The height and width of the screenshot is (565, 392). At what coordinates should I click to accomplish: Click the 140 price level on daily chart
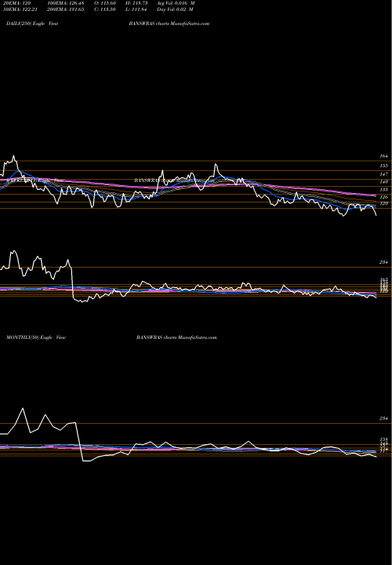click(383, 181)
